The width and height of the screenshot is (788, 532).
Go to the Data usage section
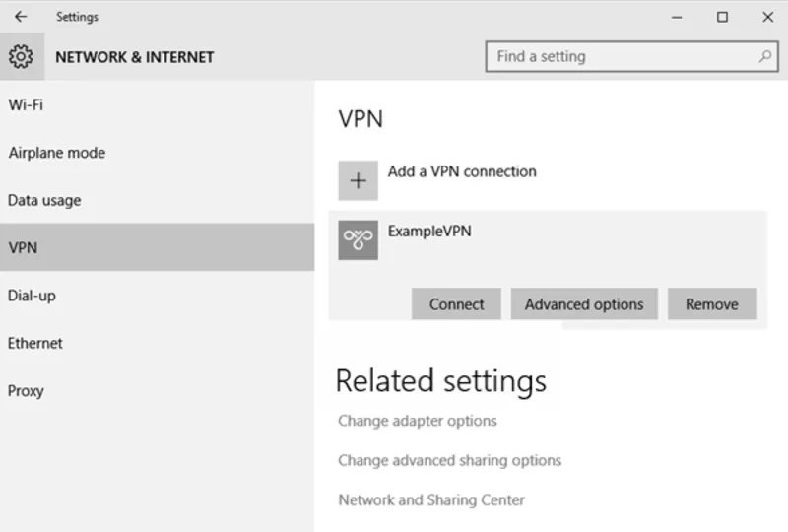(x=44, y=200)
